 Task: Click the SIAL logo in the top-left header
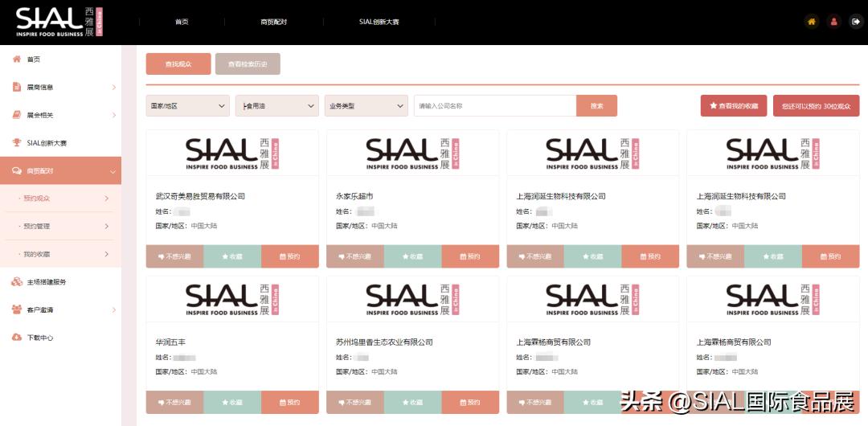tap(59, 23)
